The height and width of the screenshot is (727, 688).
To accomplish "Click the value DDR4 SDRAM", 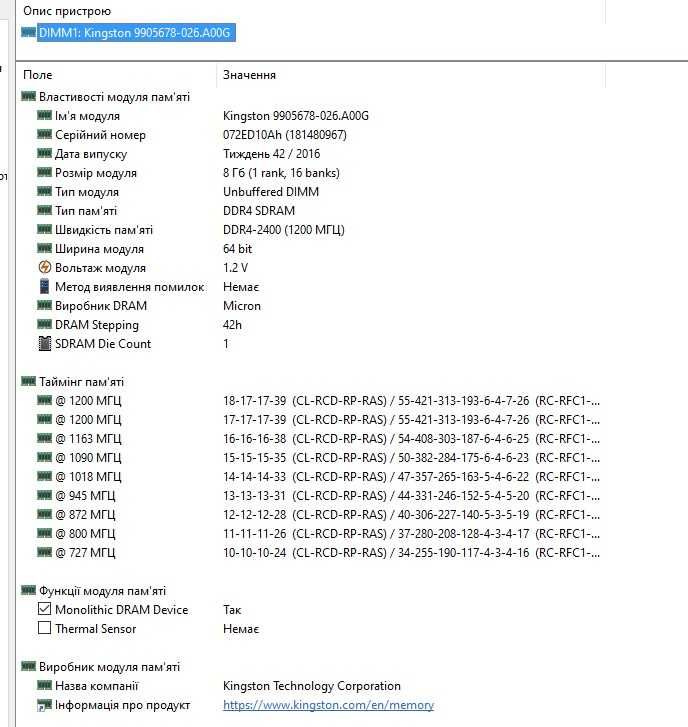I will tap(259, 211).
